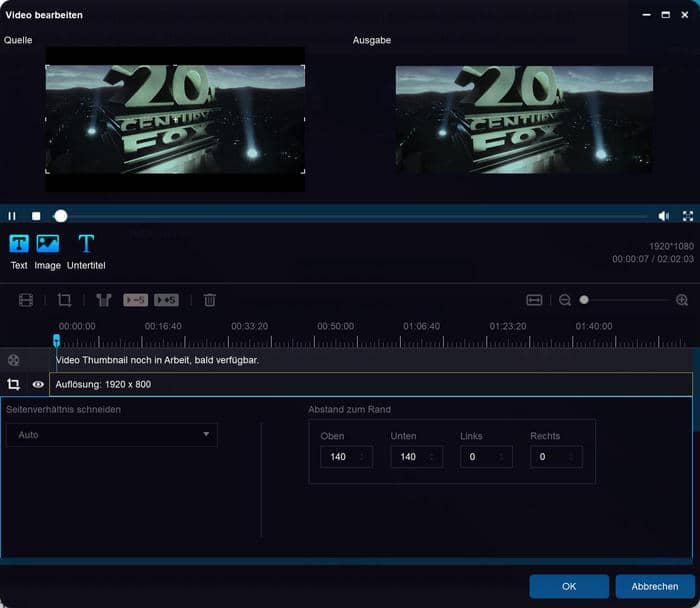The image size is (700, 608).
Task: Click the 00:50:00 timeline ruler label
Action: coord(336,326)
